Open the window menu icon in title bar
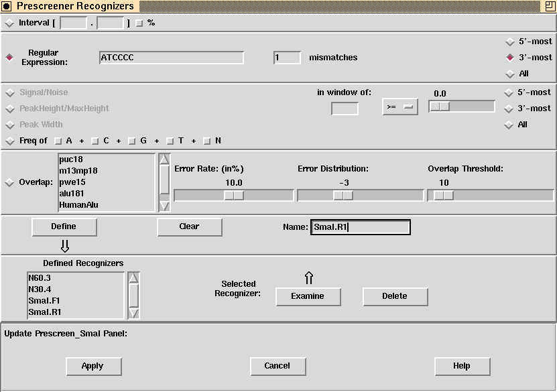This screenshot has width=557, height=392. click(7, 6)
